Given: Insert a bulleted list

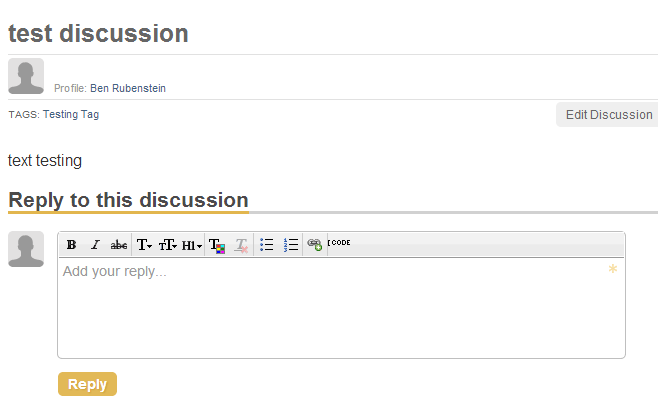Looking at the screenshot, I should pos(266,245).
